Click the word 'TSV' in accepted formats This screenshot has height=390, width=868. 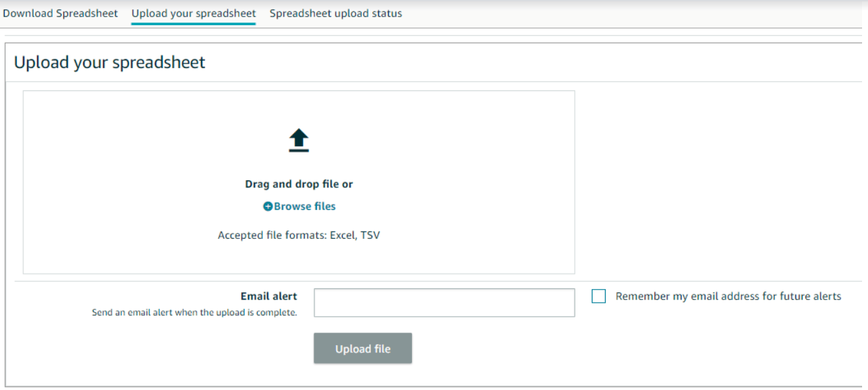pos(370,235)
